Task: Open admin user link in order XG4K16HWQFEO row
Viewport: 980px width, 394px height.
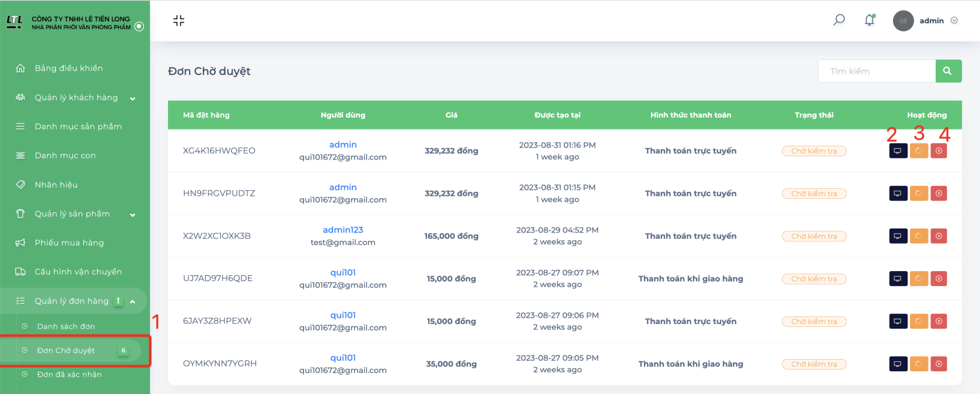Action: (343, 145)
